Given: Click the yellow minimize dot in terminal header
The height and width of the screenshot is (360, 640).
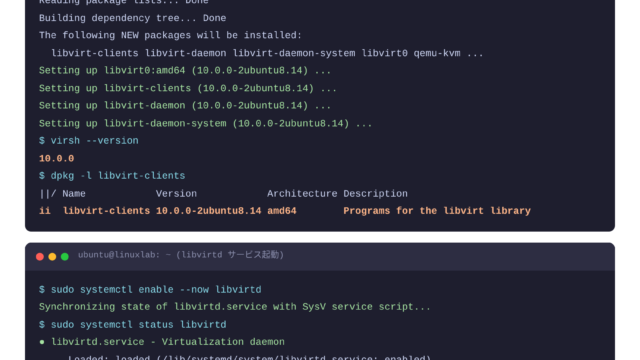Looking at the screenshot, I should [x=52, y=256].
